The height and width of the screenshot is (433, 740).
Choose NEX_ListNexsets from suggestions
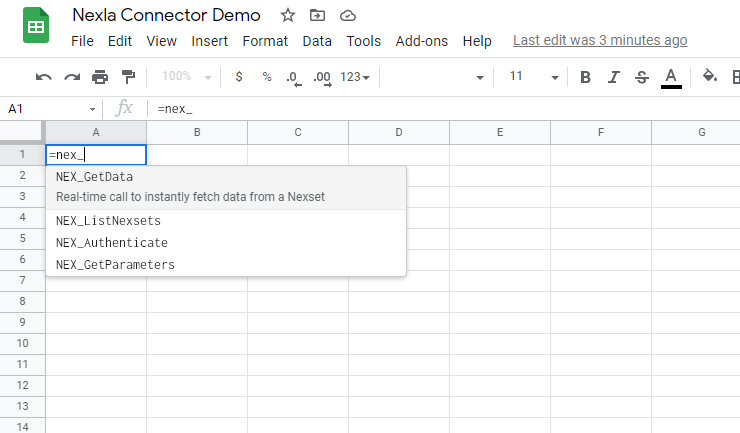point(226,221)
